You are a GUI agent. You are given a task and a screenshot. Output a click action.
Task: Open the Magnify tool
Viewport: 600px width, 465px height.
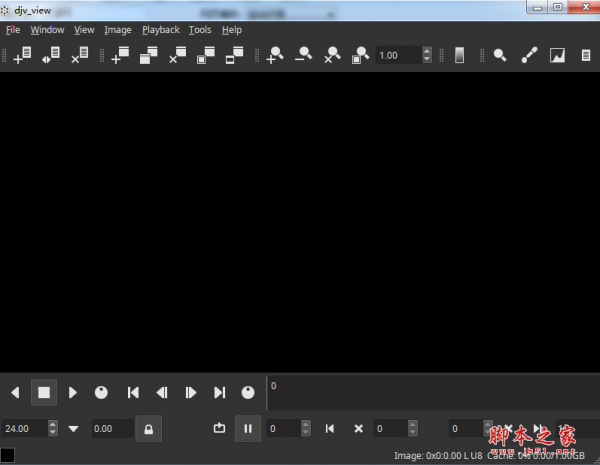click(500, 55)
